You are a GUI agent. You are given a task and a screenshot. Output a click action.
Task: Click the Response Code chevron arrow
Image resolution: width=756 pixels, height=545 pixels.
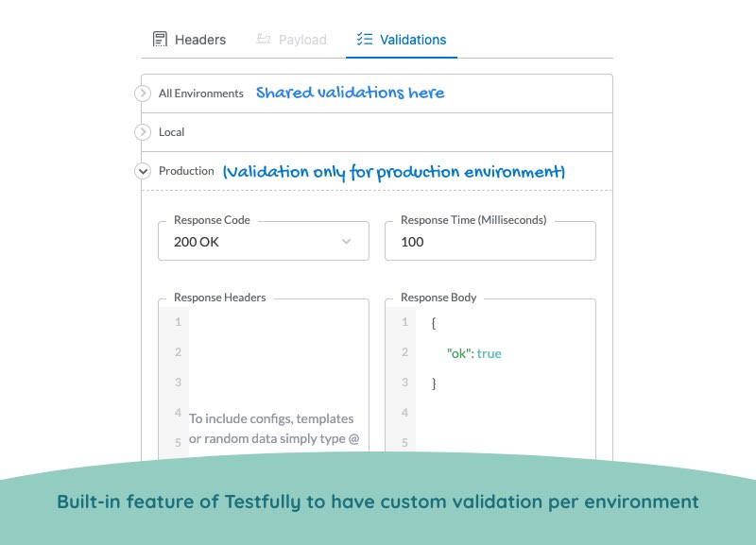pyautogui.click(x=346, y=242)
